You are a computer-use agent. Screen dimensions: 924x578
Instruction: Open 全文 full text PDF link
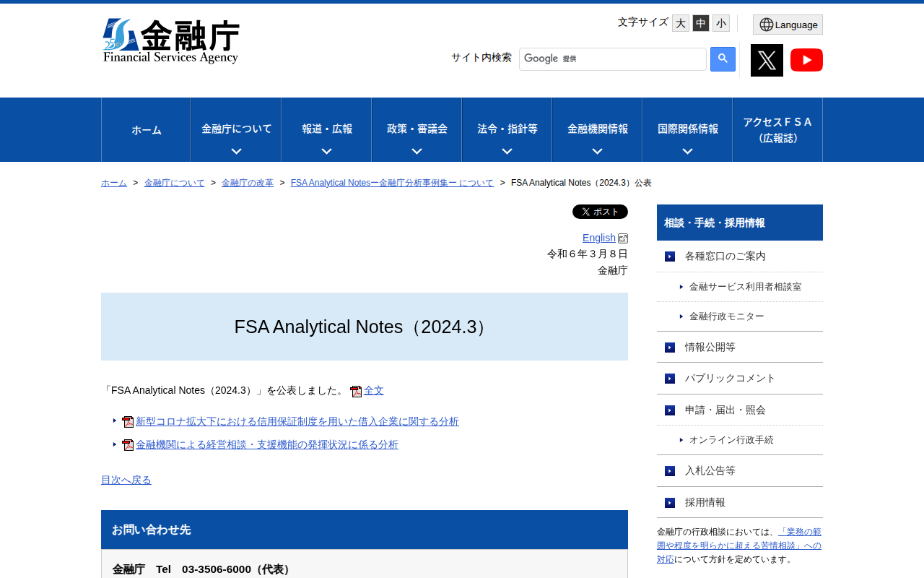click(374, 391)
